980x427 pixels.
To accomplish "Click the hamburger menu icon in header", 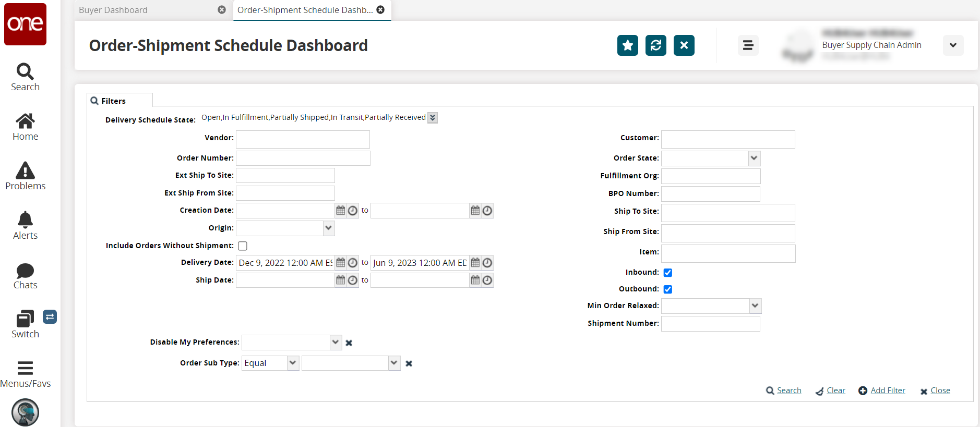I will pyautogui.click(x=748, y=45).
